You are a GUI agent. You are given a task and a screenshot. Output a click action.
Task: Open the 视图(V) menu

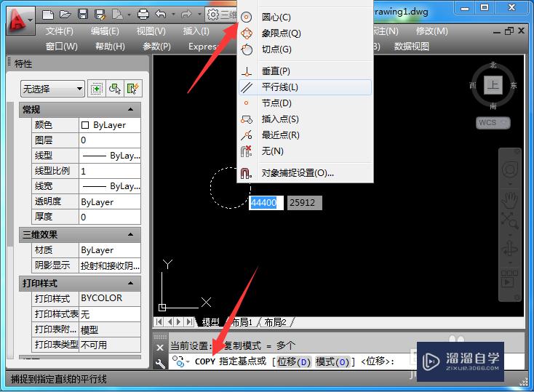coord(151,31)
